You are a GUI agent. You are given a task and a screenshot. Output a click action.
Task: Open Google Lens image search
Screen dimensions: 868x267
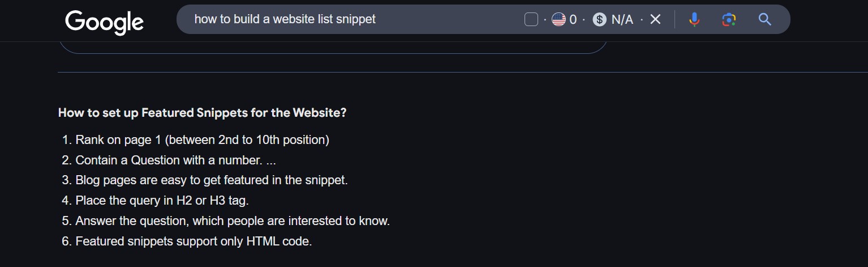click(x=729, y=20)
